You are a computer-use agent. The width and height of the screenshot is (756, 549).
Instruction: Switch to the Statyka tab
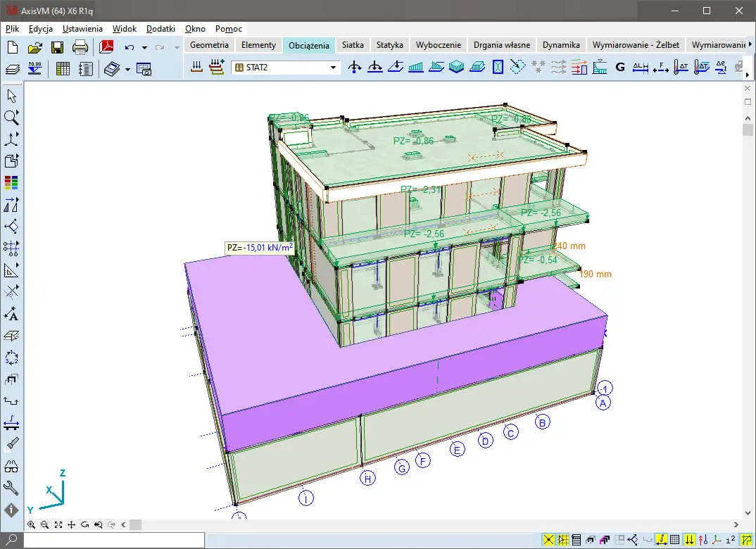(389, 45)
